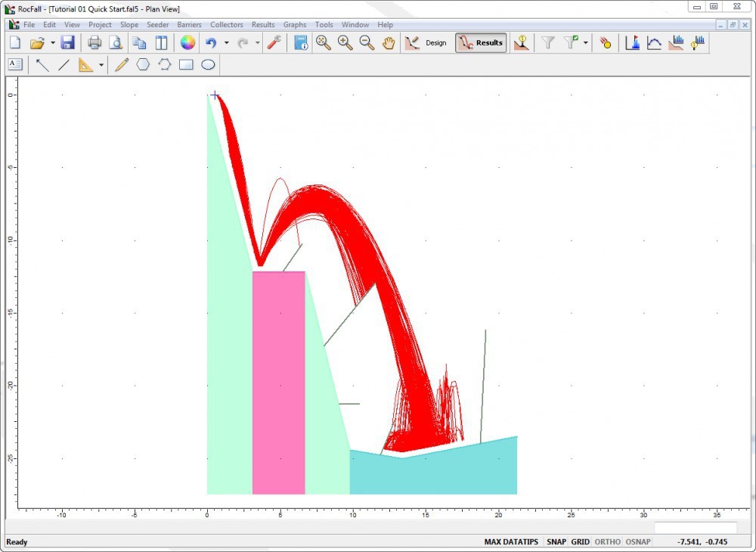
Task: Open the filter paths dropdown arrow
Action: pyautogui.click(x=585, y=43)
